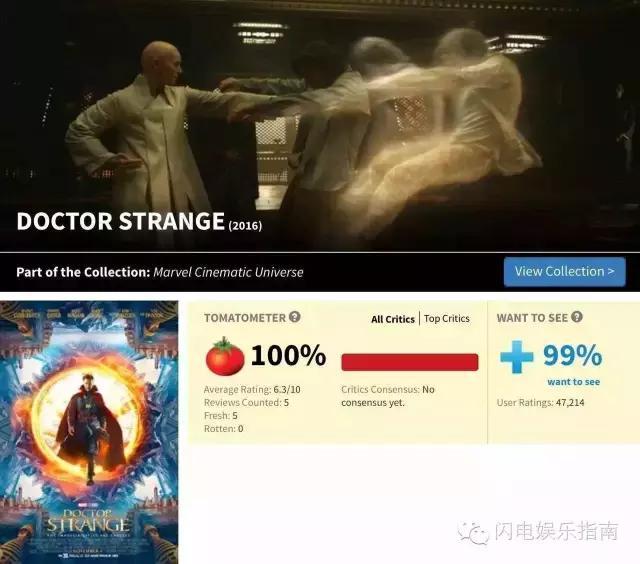640x564 pixels.
Task: Open the Doctor Strange poster thumbnail
Action: [x=89, y=432]
